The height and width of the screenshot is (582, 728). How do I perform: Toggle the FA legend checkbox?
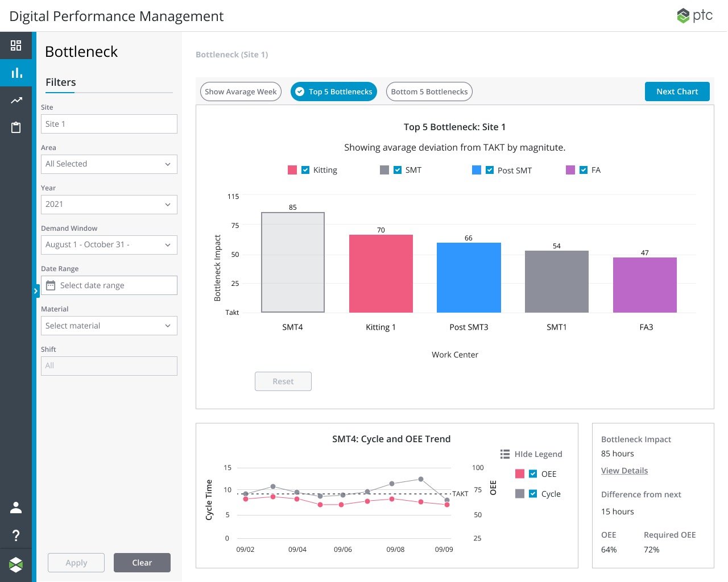click(x=584, y=170)
